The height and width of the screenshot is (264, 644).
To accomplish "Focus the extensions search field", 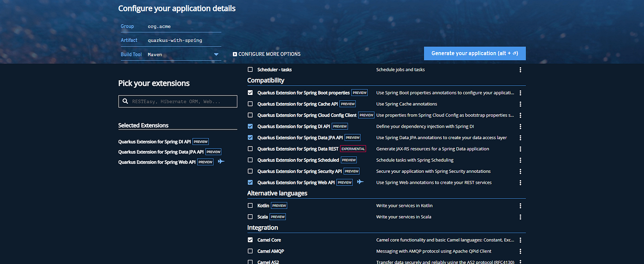I will pyautogui.click(x=178, y=101).
